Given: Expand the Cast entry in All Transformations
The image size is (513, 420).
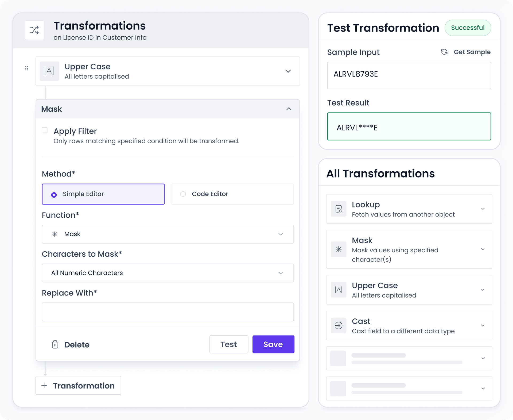Looking at the screenshot, I should (483, 325).
